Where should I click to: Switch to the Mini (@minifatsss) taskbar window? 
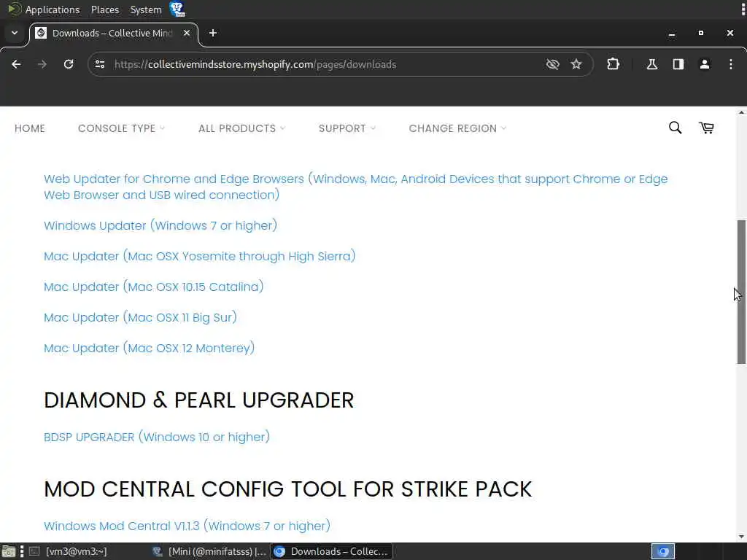click(x=209, y=551)
